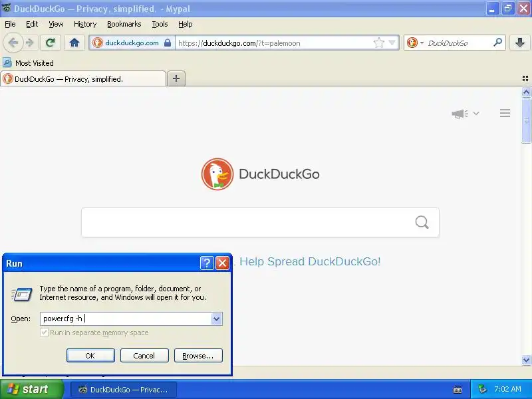Screen dimensions: 532x399
Task: Click the URL address field
Action: click(273, 43)
